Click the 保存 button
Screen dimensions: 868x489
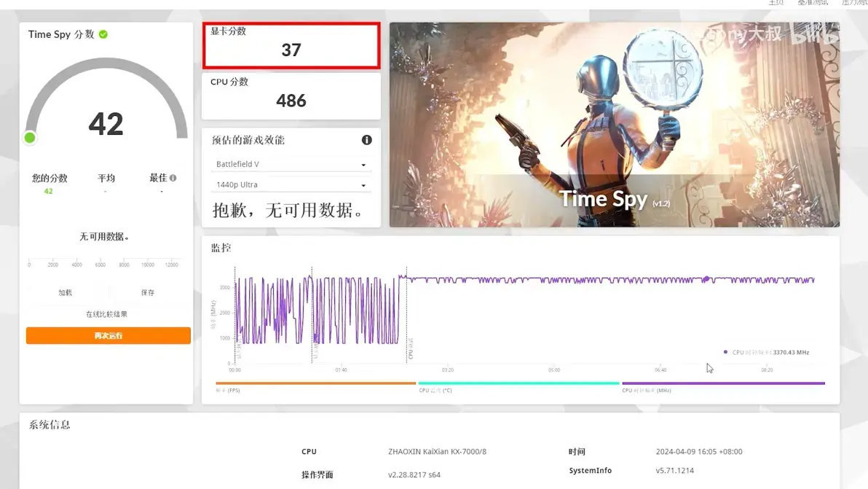(x=148, y=292)
